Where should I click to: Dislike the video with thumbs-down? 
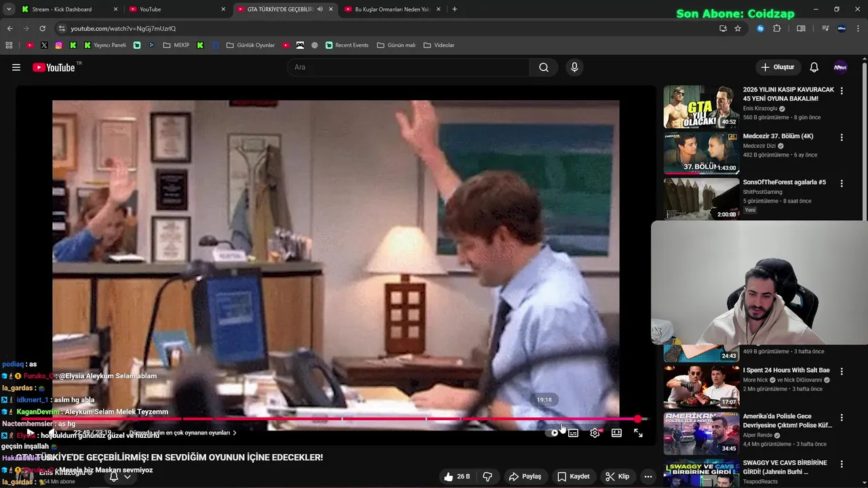pyautogui.click(x=487, y=476)
